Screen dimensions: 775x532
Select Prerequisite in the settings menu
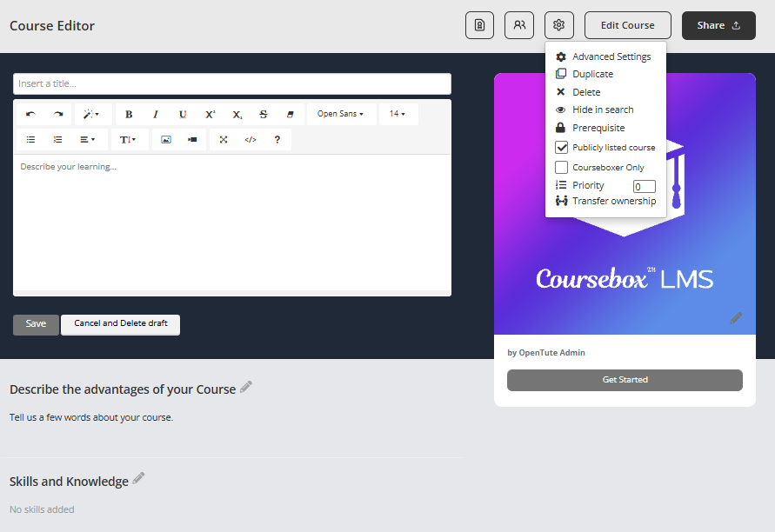pos(590,128)
